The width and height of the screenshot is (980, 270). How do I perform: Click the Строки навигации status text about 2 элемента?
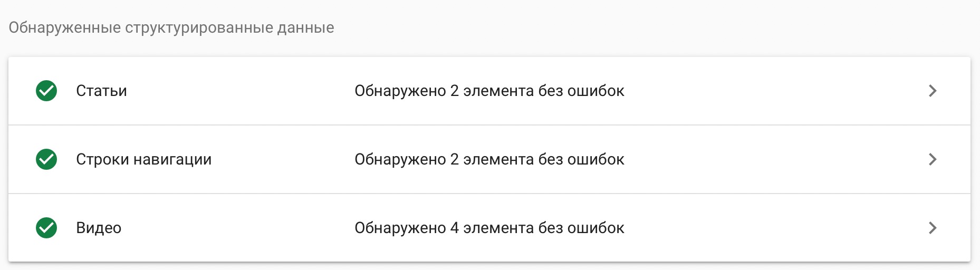[x=489, y=159]
